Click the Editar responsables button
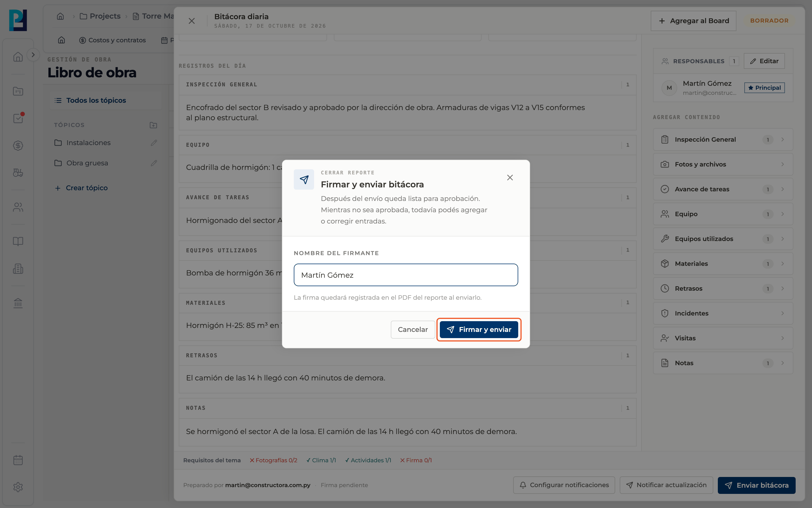 point(764,61)
